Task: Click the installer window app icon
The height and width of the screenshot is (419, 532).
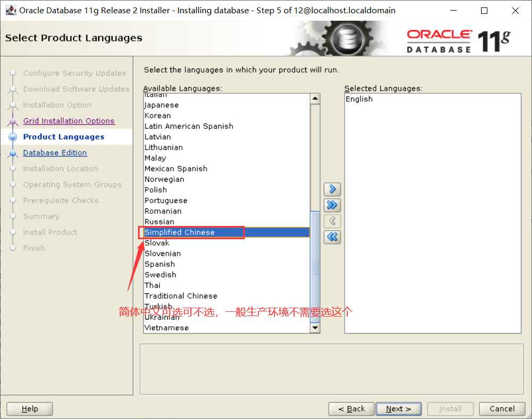Action: click(x=11, y=11)
